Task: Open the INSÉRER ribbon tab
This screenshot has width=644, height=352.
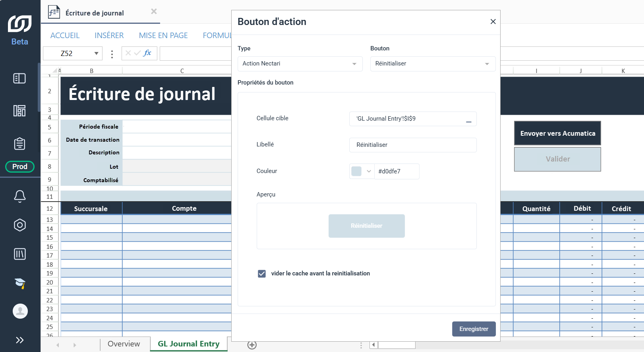Action: coord(109,36)
